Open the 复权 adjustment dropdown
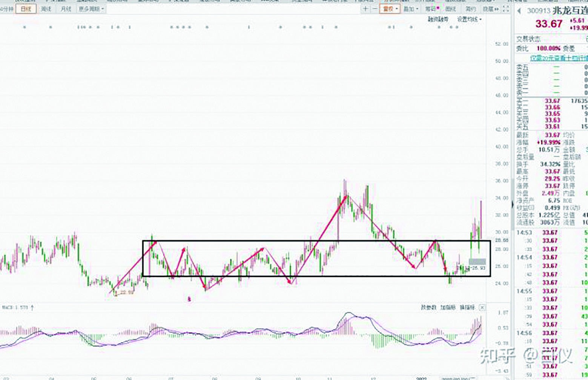 [390, 9]
